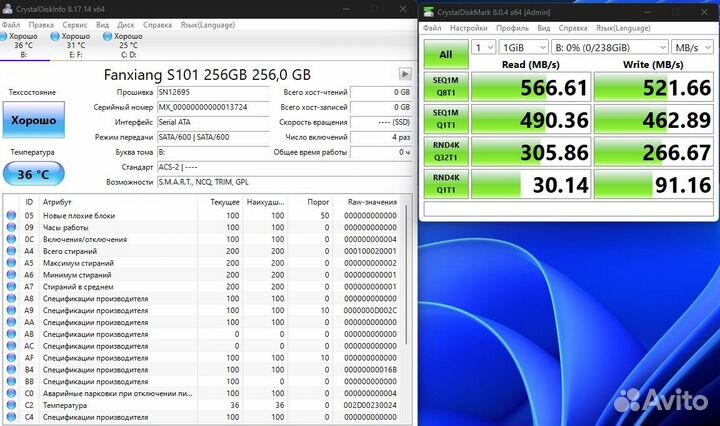Run RND4K Q32T1 test

coord(446,151)
